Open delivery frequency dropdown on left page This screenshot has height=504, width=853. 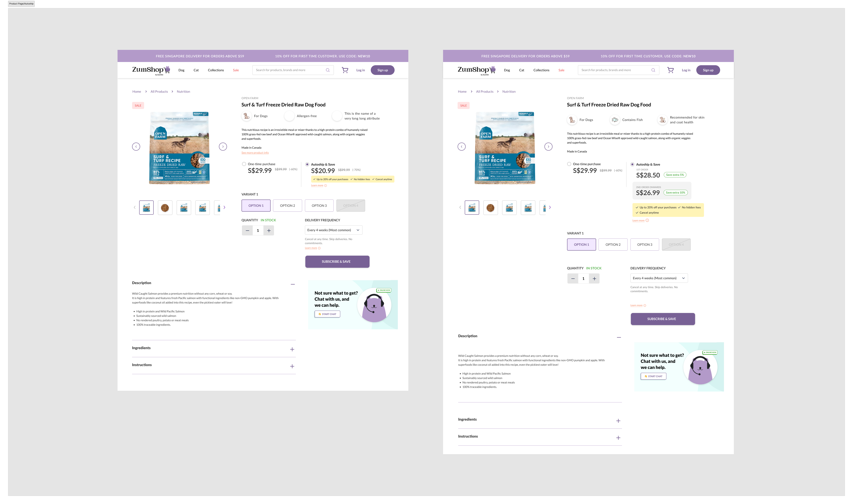tap(333, 230)
